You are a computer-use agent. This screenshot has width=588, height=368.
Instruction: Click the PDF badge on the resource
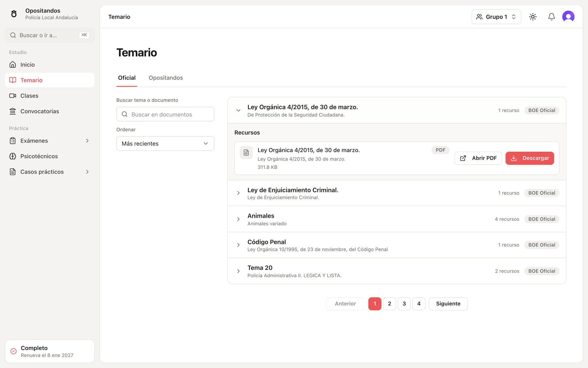pos(440,150)
